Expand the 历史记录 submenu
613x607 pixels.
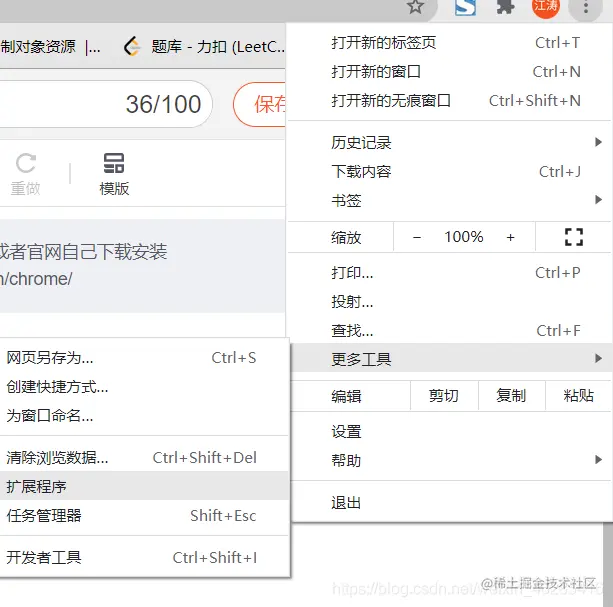[449, 142]
